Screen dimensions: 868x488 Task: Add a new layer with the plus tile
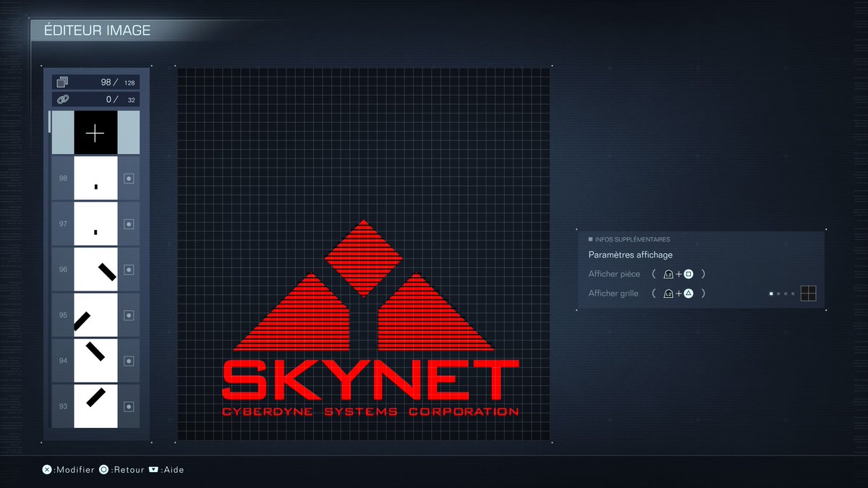coord(95,132)
